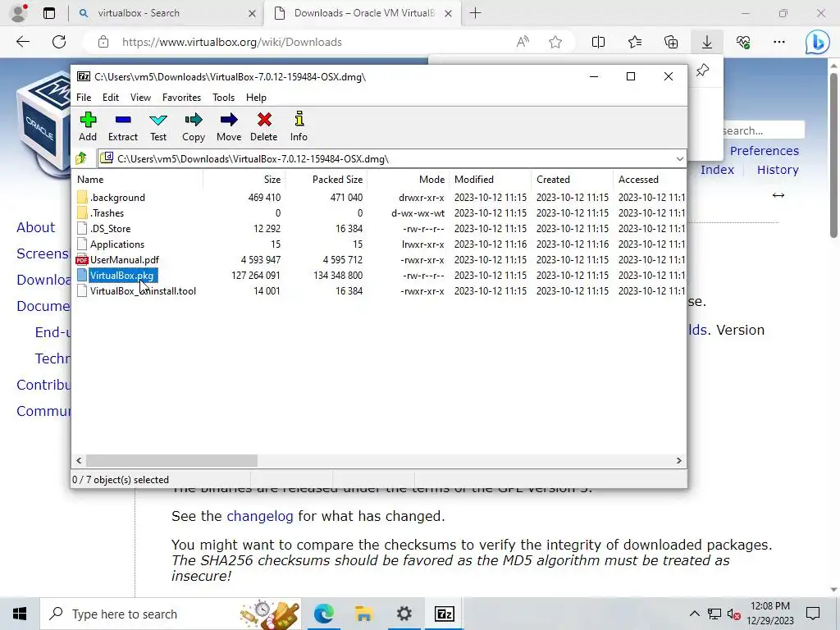Open the History link on the webpage
The image size is (840, 630).
[x=778, y=170]
